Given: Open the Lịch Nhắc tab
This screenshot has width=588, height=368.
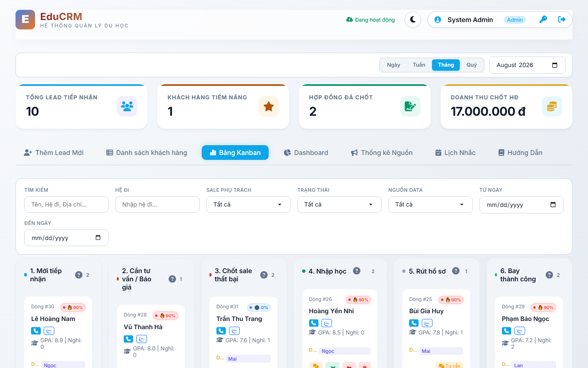Looking at the screenshot, I should (455, 153).
